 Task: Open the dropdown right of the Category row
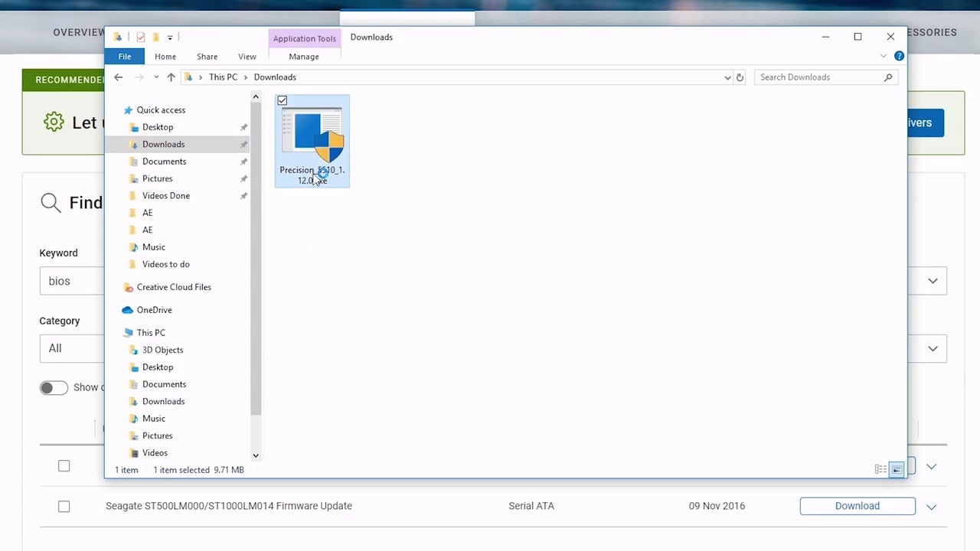click(x=933, y=348)
